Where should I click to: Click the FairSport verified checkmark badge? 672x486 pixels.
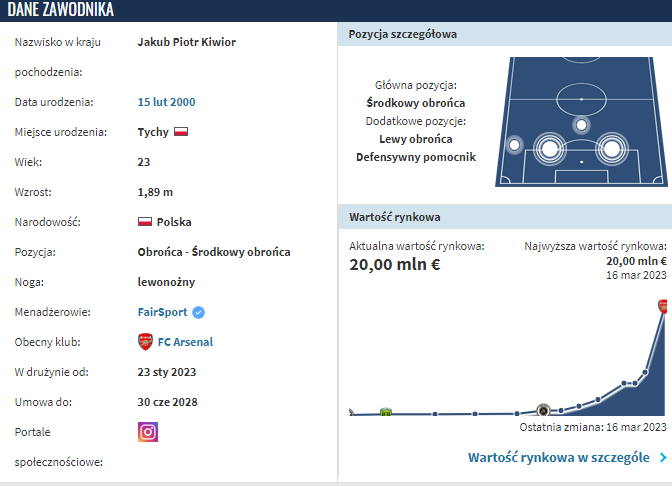[198, 312]
